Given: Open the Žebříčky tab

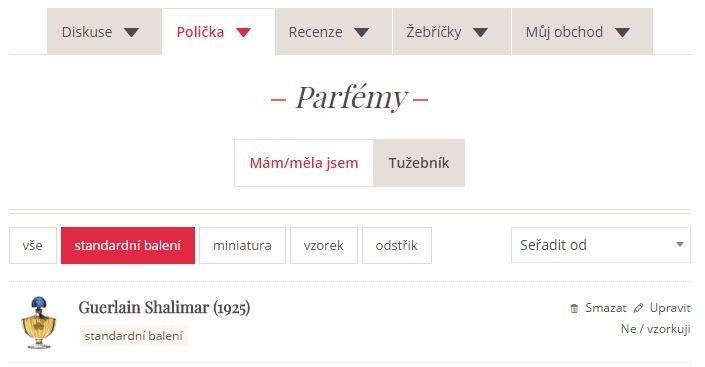Looking at the screenshot, I should (x=452, y=32).
